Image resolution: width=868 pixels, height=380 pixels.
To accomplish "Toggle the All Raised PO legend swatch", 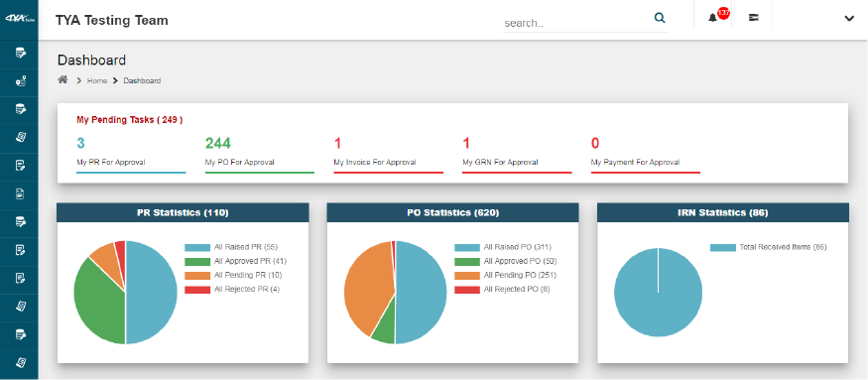I will tap(467, 247).
